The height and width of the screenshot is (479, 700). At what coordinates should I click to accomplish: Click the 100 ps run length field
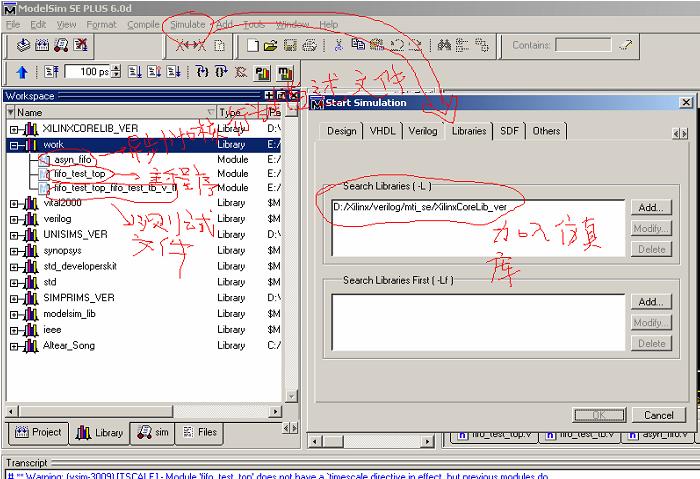(x=88, y=72)
